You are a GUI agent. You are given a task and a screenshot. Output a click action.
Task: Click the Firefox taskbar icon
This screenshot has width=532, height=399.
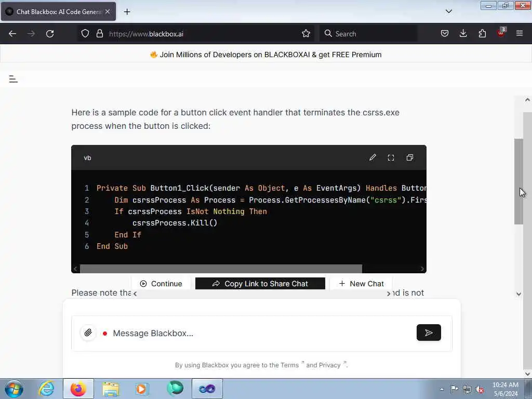[x=78, y=389]
